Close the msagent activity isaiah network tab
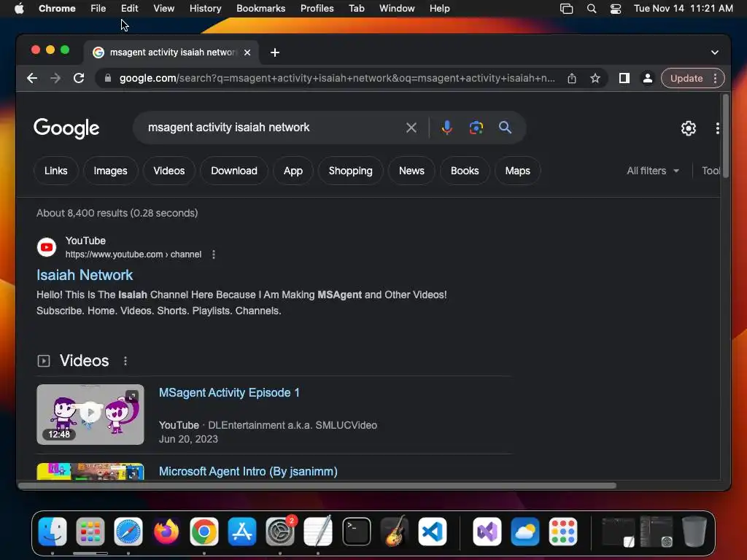747x560 pixels. click(247, 52)
